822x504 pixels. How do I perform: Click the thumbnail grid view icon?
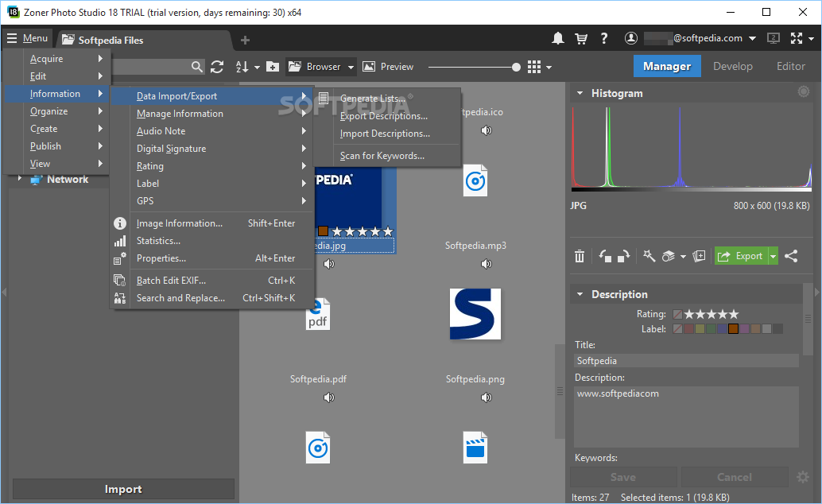tap(534, 67)
